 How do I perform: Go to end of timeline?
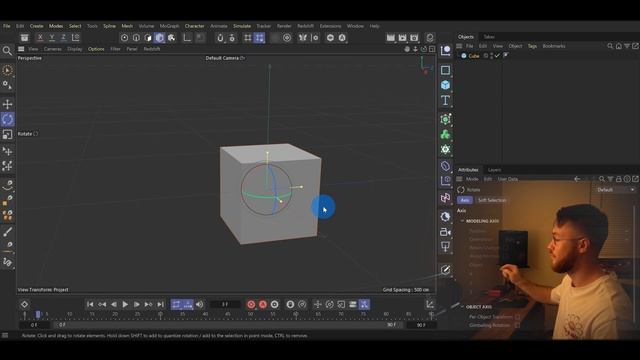160,304
